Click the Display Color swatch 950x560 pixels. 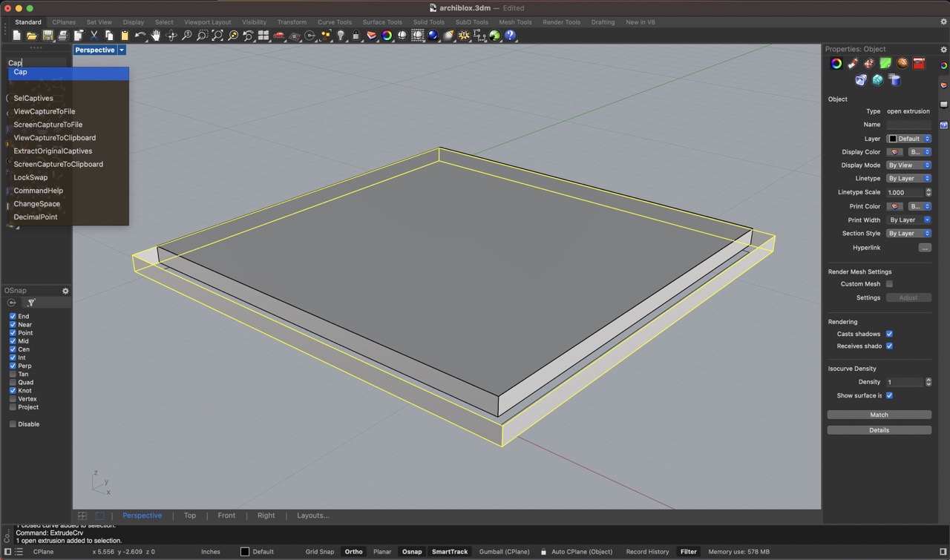pyautogui.click(x=895, y=152)
